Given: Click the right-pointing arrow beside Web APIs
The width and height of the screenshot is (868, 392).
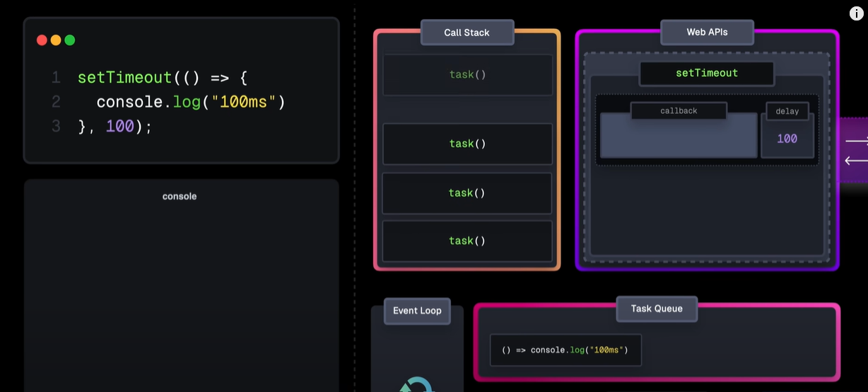Looking at the screenshot, I should click(857, 142).
